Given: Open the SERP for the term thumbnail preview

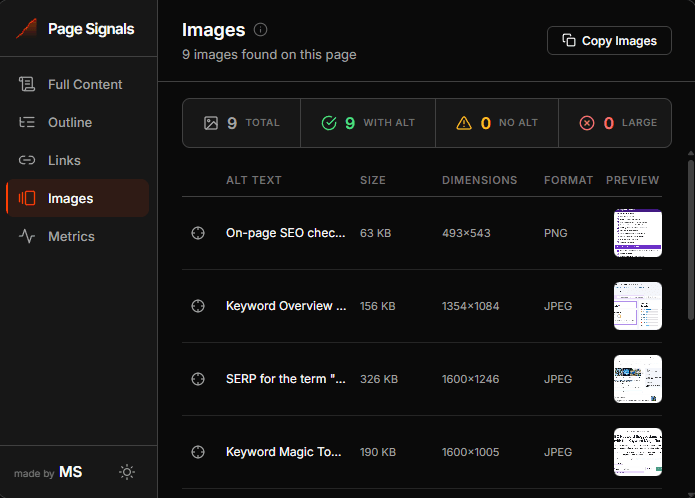Looking at the screenshot, I should coord(638,379).
